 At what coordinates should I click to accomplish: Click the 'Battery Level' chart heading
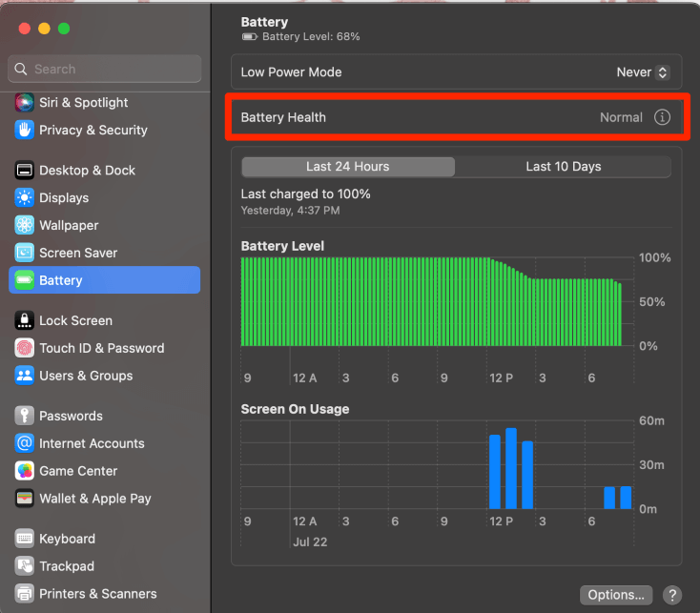tap(282, 246)
